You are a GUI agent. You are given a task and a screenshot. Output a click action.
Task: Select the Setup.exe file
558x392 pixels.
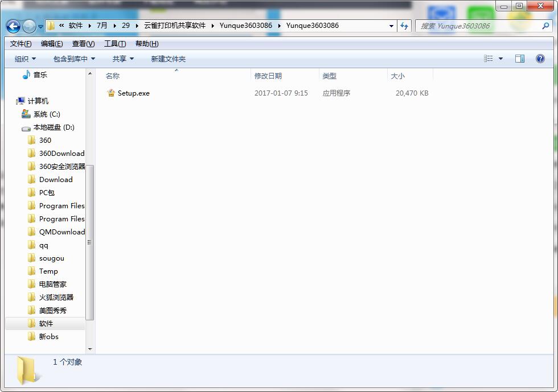coord(133,93)
